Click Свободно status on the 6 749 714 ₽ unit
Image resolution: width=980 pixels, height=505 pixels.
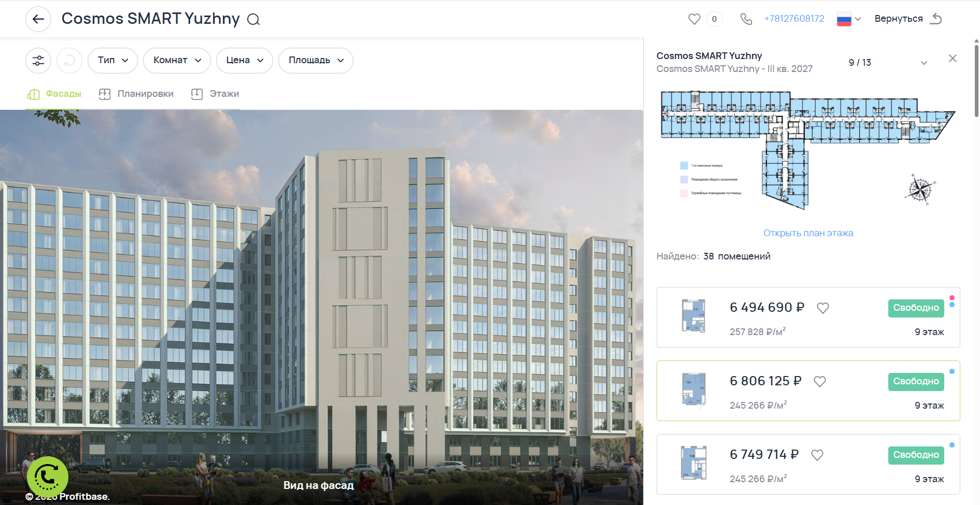click(916, 455)
